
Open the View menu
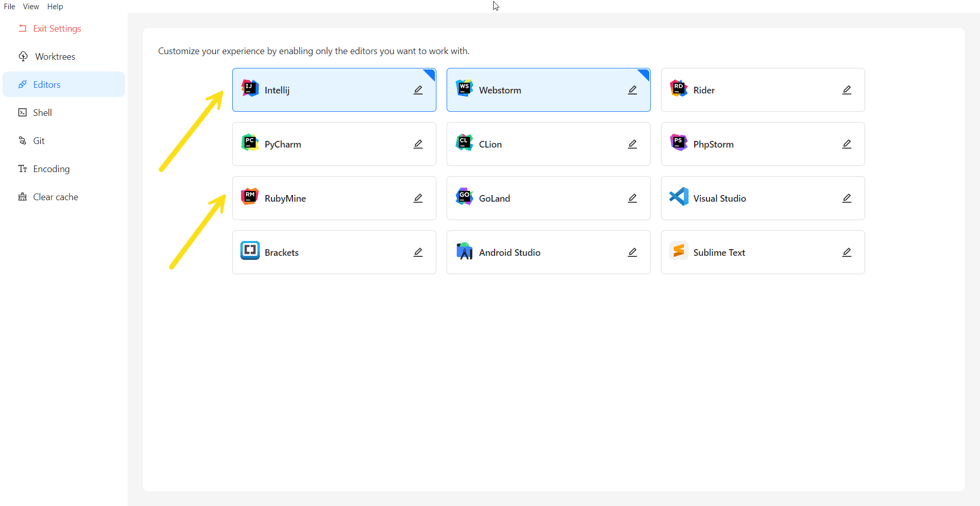31,6
